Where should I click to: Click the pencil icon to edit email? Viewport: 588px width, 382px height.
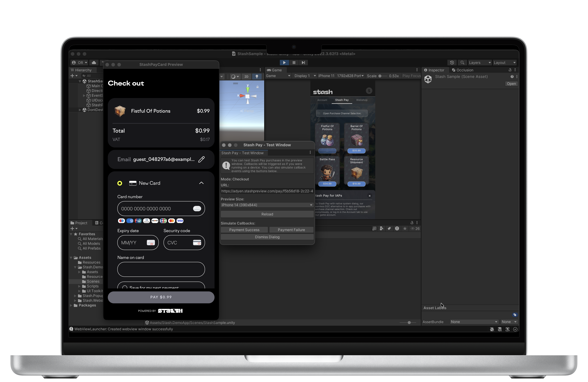[x=201, y=160]
